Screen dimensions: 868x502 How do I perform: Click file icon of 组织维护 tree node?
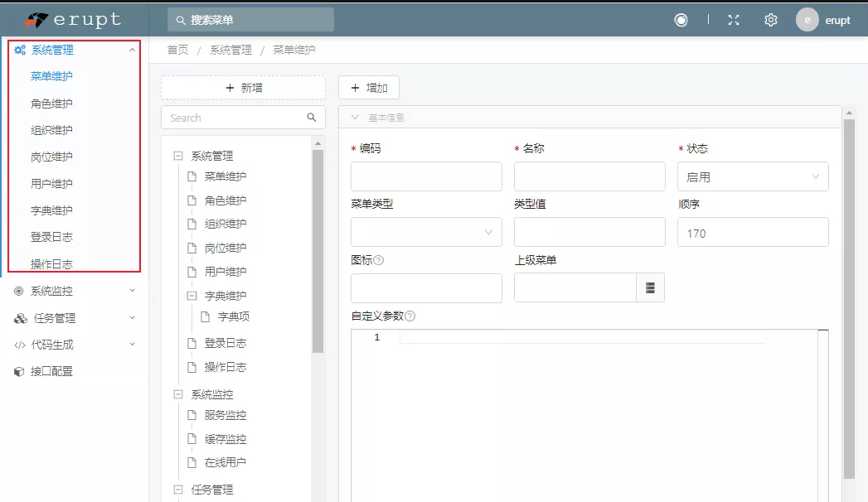(192, 224)
